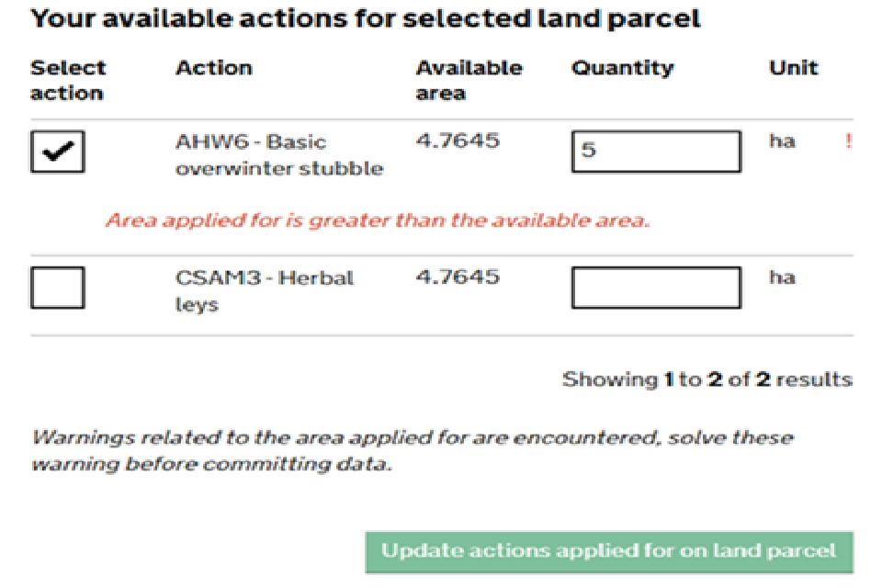This screenshot has width=882, height=588.
Task: Tick the CSAM3 Herbal leys checkbox
Action: pos(58,288)
